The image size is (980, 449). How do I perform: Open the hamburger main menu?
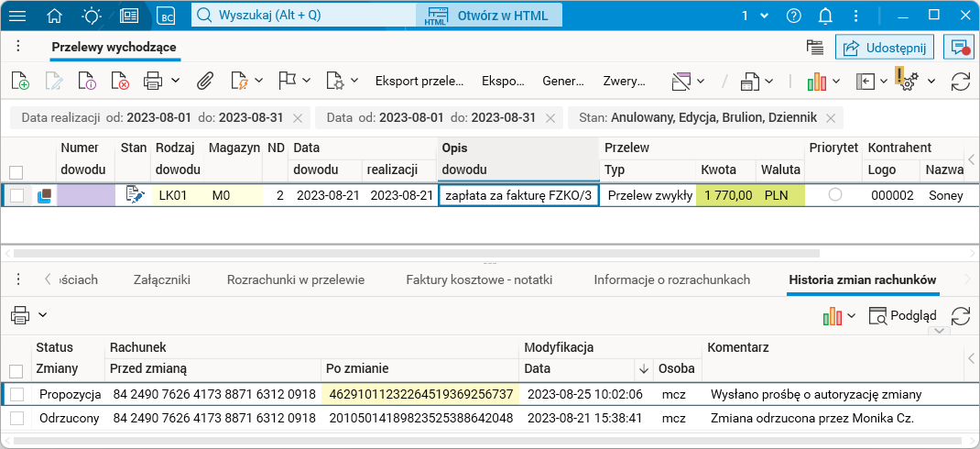point(16,16)
